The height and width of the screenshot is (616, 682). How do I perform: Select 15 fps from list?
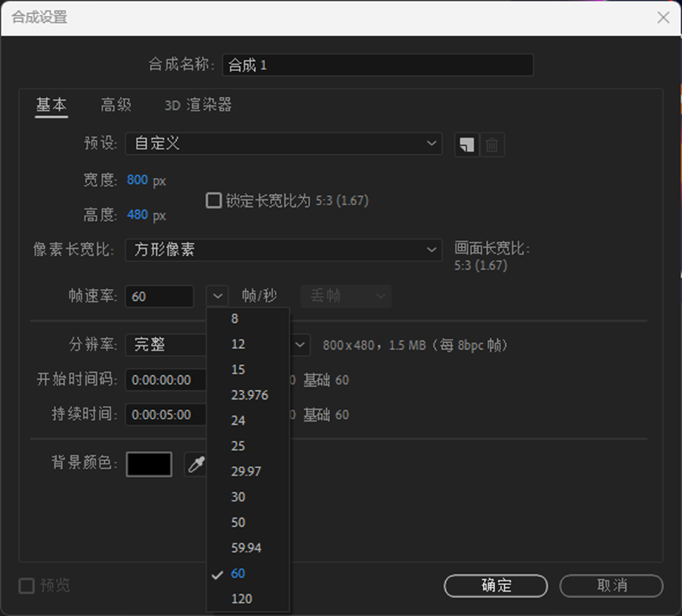(x=248, y=370)
